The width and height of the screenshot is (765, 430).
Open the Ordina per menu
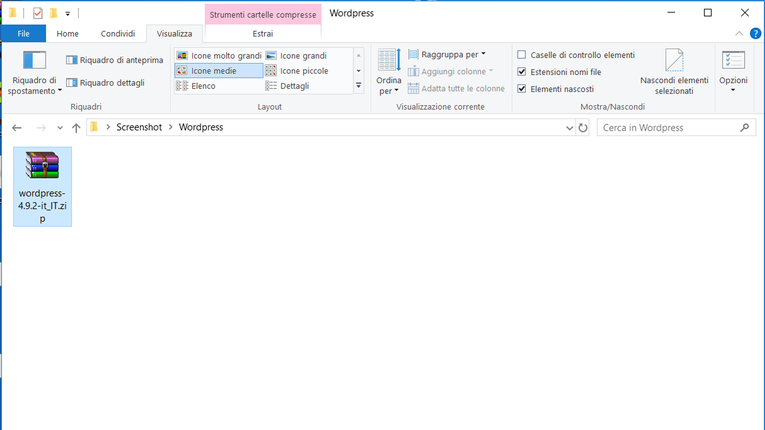(389, 72)
